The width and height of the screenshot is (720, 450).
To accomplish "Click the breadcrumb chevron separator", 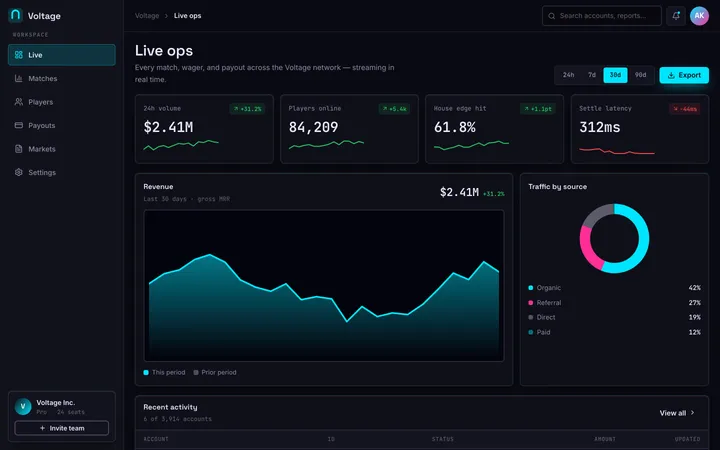I will pyautogui.click(x=166, y=16).
